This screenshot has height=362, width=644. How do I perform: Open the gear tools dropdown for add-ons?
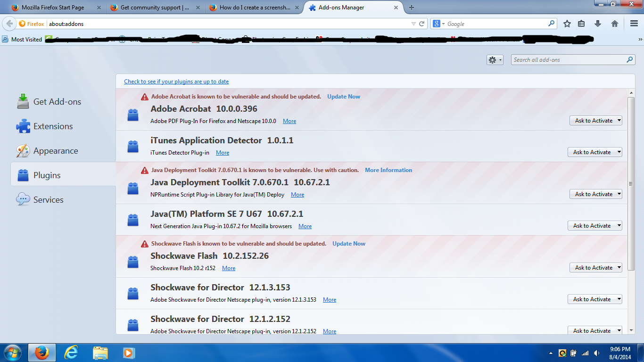click(495, 60)
